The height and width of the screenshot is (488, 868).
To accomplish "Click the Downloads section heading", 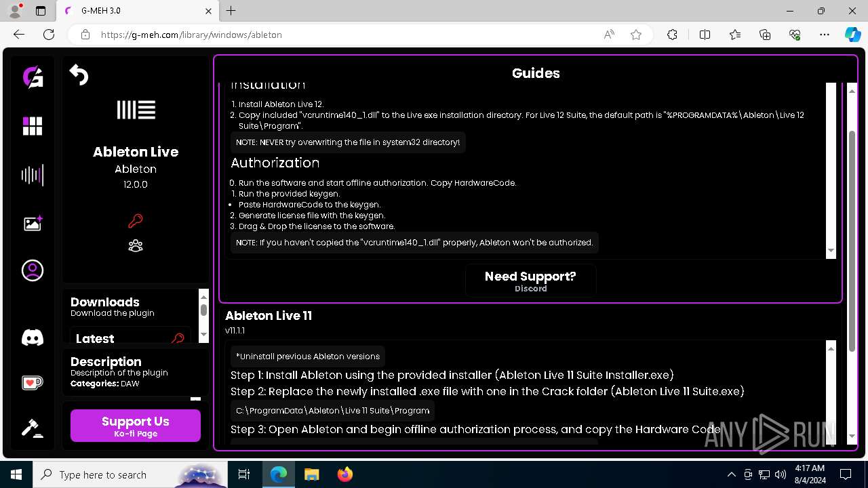I will pyautogui.click(x=105, y=302).
